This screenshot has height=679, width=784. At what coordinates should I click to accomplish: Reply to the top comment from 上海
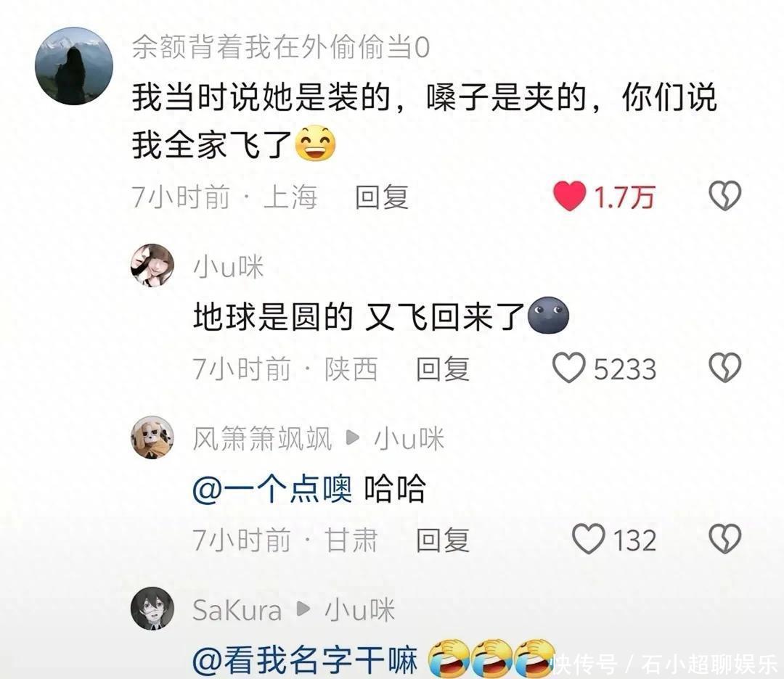point(382,197)
